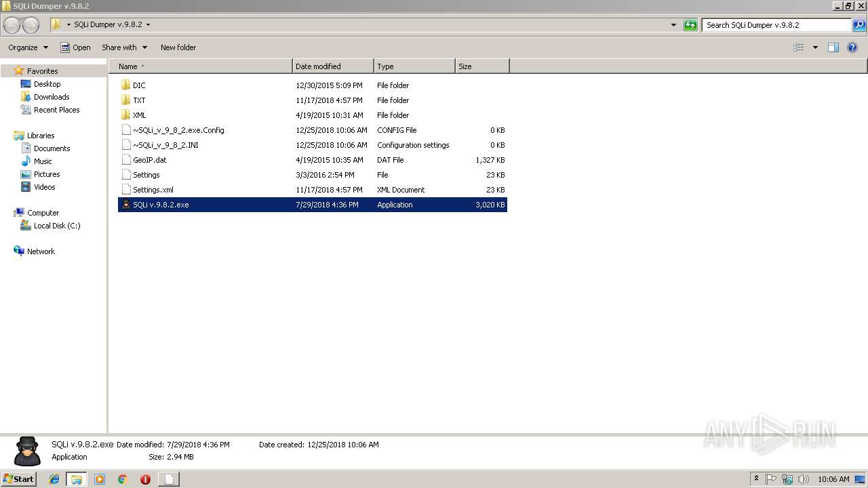Click the Action Center flag icon
868x488 pixels.
coord(771,479)
